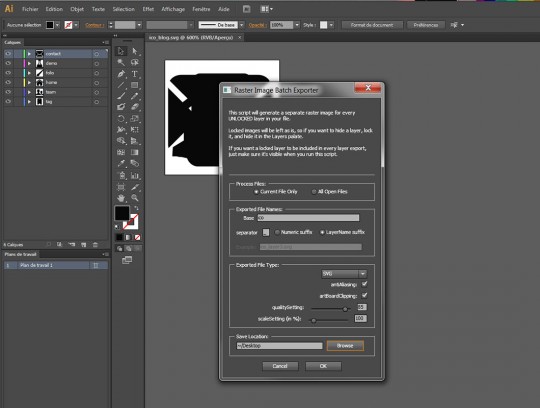Click the black fill color swatch in toolbox
The height and width of the screenshot is (408, 540).
[x=122, y=213]
